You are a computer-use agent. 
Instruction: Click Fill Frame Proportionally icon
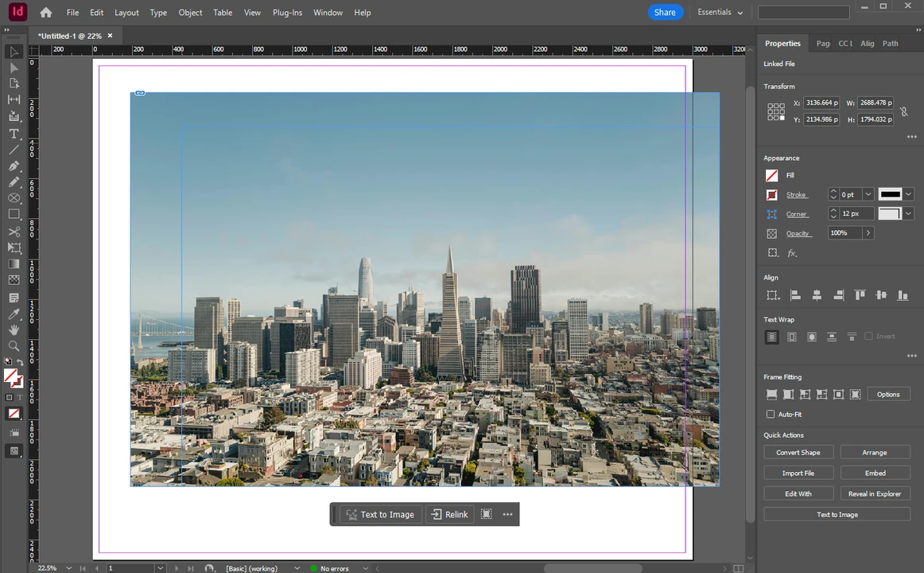click(x=771, y=395)
